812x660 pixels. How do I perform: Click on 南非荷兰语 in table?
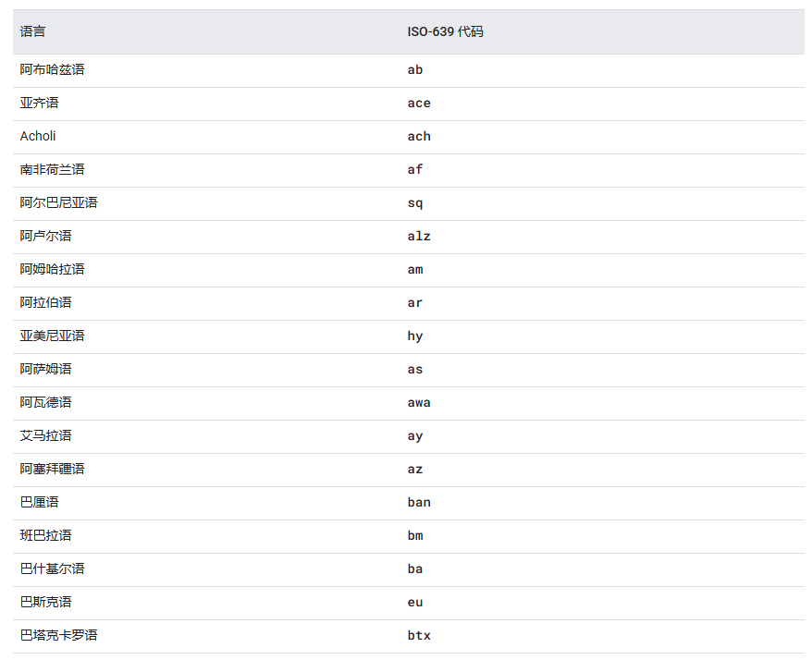52,169
